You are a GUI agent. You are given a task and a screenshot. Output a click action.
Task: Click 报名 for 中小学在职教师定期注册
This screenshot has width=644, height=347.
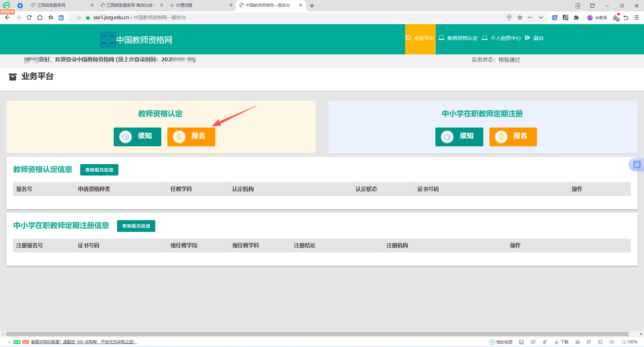tap(513, 137)
